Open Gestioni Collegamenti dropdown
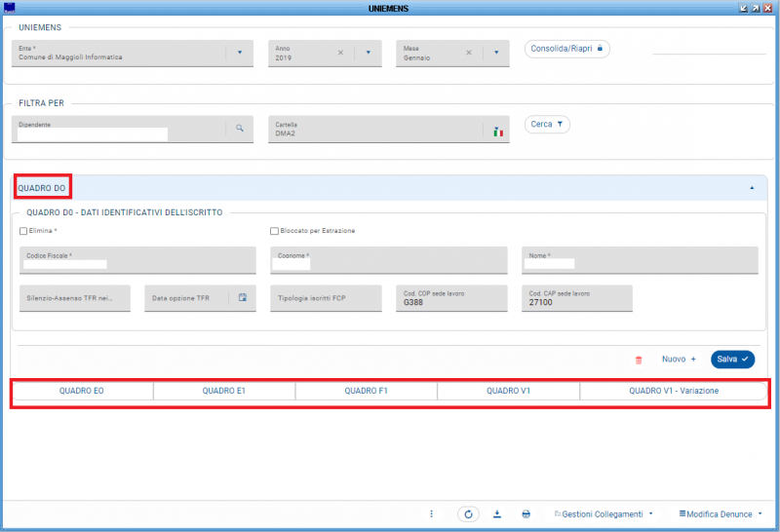 coord(604,514)
